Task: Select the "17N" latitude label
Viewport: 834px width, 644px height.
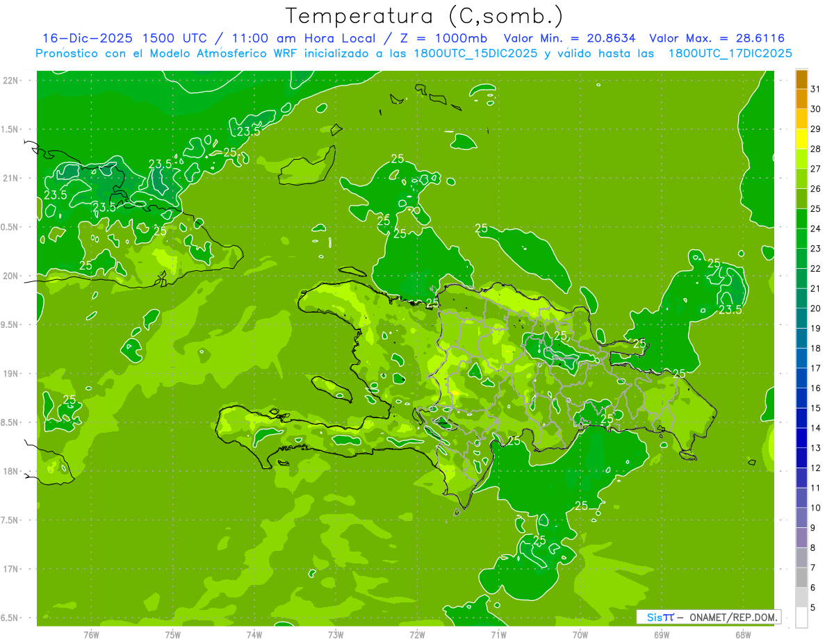Action: [x=10, y=569]
